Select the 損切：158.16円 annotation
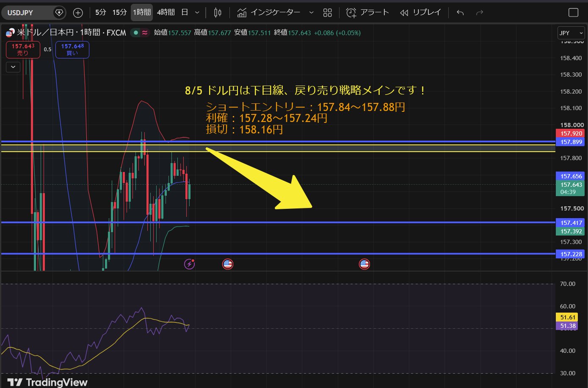This screenshot has height=388, width=588. point(244,129)
